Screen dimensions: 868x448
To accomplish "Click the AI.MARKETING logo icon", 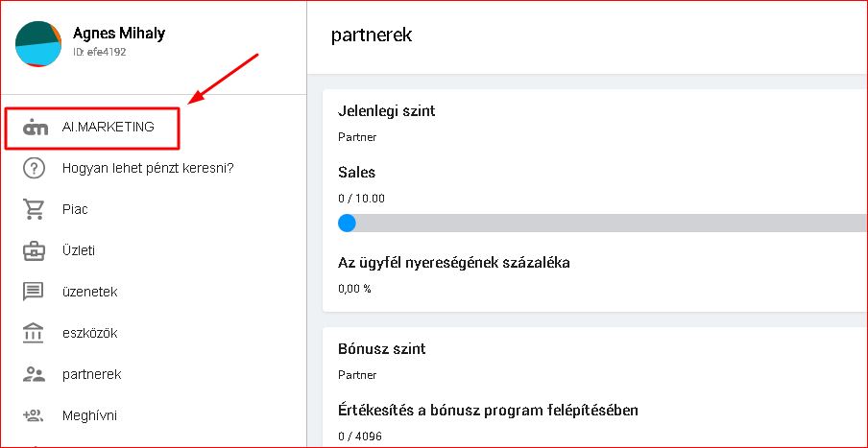I will [35, 127].
